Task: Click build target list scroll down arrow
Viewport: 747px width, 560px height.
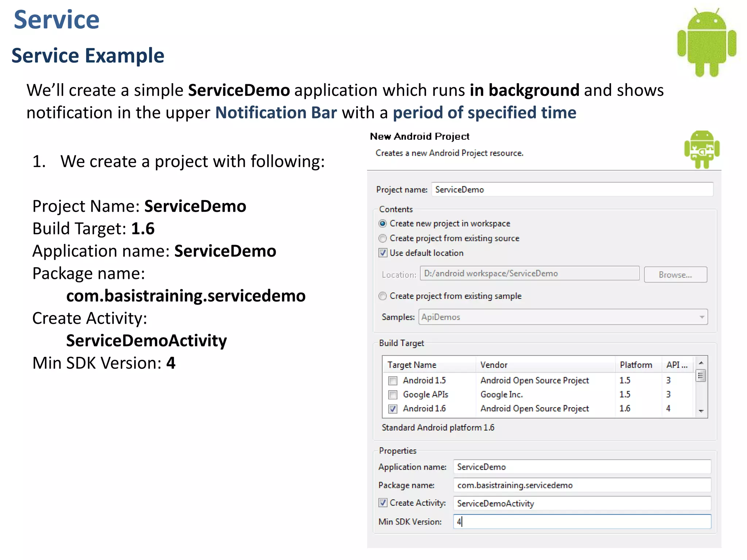Action: click(701, 411)
